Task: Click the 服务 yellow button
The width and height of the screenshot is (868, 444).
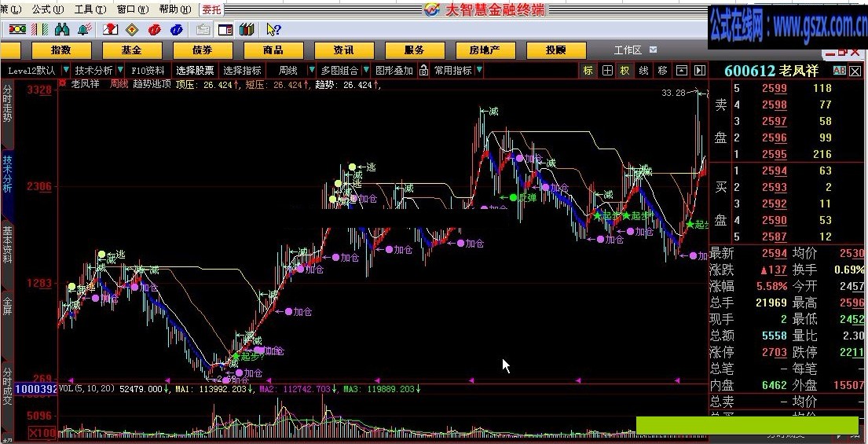Action: pos(414,50)
